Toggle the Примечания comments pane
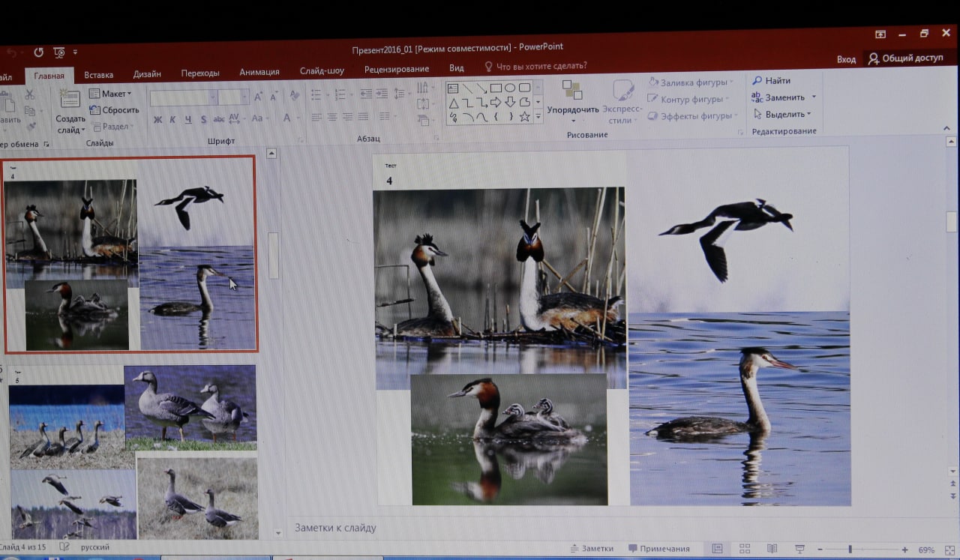Screen dimensions: 960x560 [x=658, y=549]
